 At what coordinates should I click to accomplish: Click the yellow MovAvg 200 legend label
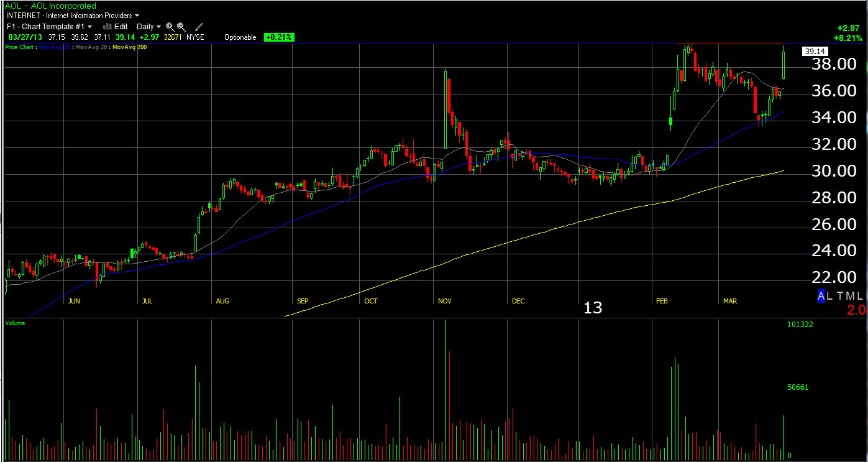tap(129, 47)
